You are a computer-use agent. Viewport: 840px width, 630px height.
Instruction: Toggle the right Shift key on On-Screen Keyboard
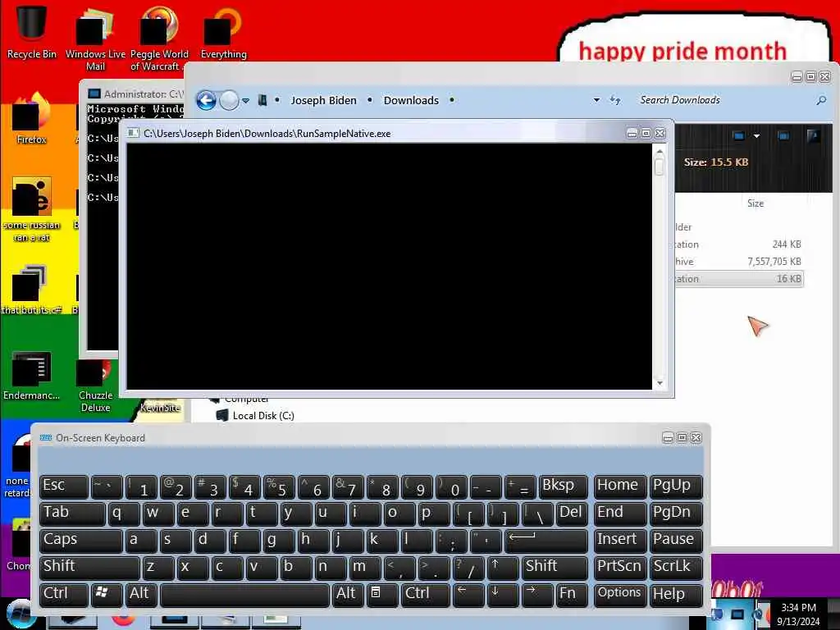coord(555,568)
